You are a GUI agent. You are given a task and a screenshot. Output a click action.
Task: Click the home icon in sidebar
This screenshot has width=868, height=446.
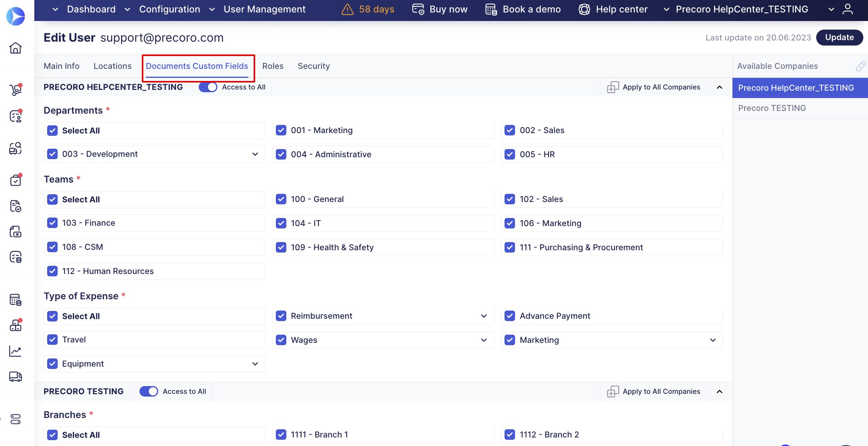pos(16,48)
